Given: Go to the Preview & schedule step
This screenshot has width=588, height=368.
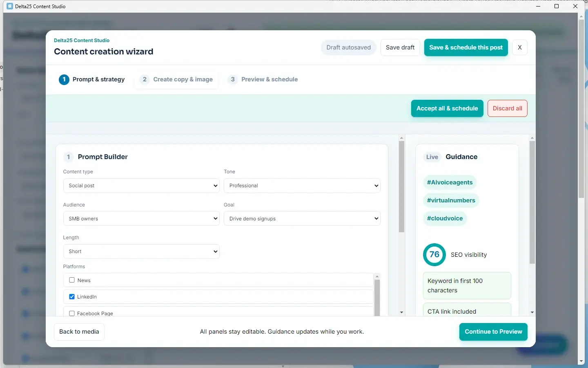Looking at the screenshot, I should (264, 79).
